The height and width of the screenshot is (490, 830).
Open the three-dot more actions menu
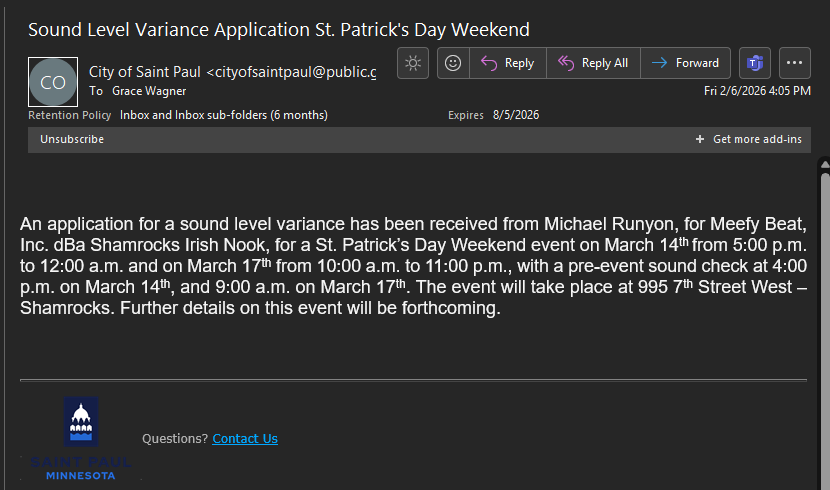pos(795,63)
